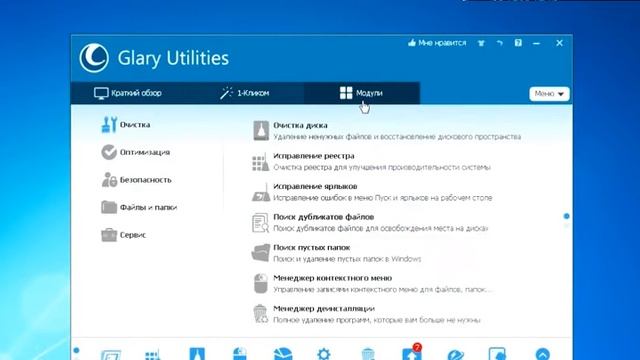Viewport: 640px width, 360px height.
Task: Click bottom bar registry grid icon
Action: point(153,354)
